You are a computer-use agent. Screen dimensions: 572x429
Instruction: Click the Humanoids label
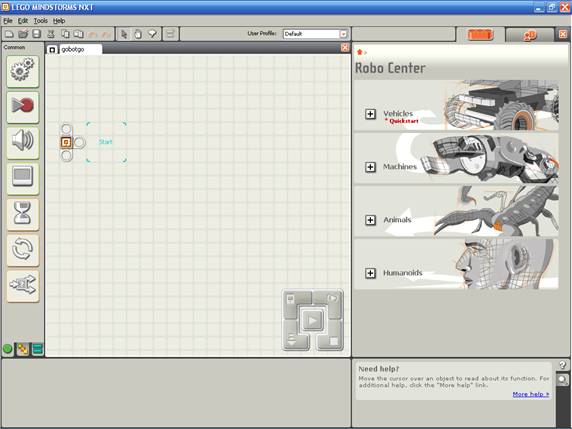click(403, 273)
